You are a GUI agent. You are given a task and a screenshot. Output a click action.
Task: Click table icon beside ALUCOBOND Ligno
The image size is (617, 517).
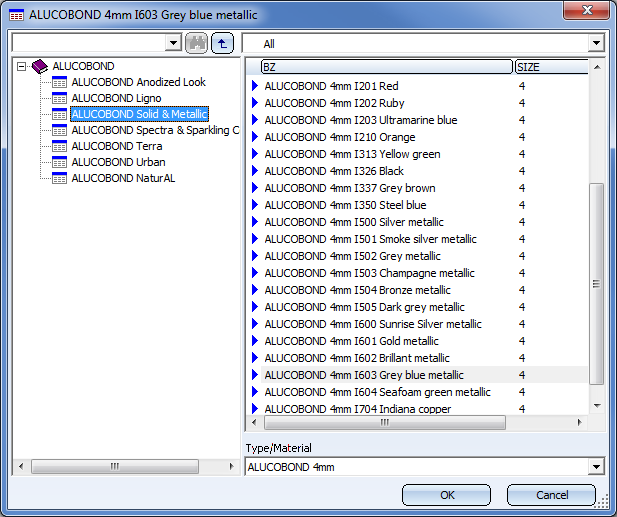tap(59, 98)
